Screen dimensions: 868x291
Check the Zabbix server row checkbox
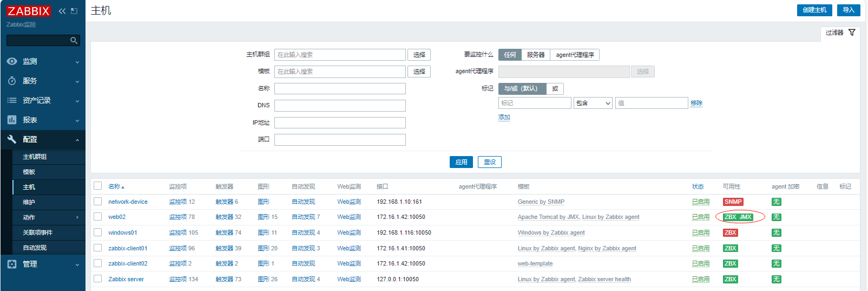click(x=98, y=279)
